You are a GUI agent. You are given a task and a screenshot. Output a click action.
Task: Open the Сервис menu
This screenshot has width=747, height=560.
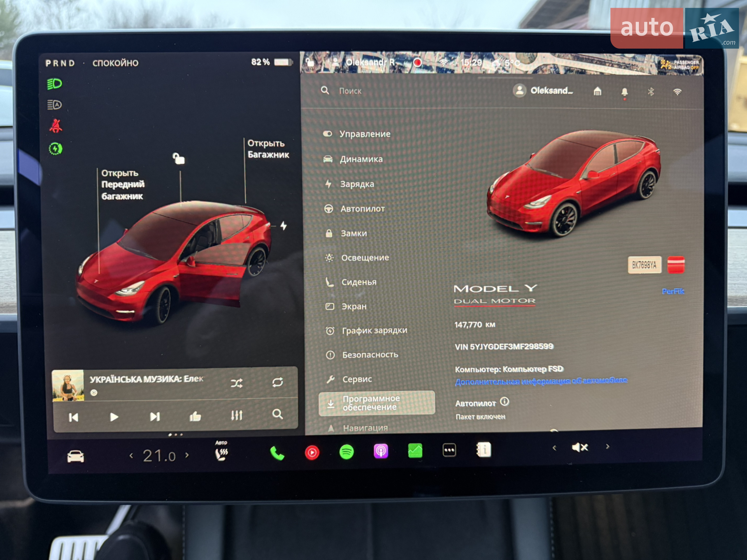pos(349,379)
